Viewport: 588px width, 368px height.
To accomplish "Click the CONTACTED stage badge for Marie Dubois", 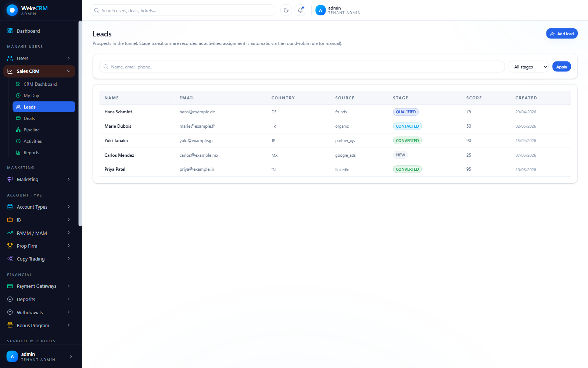I will [x=407, y=126].
